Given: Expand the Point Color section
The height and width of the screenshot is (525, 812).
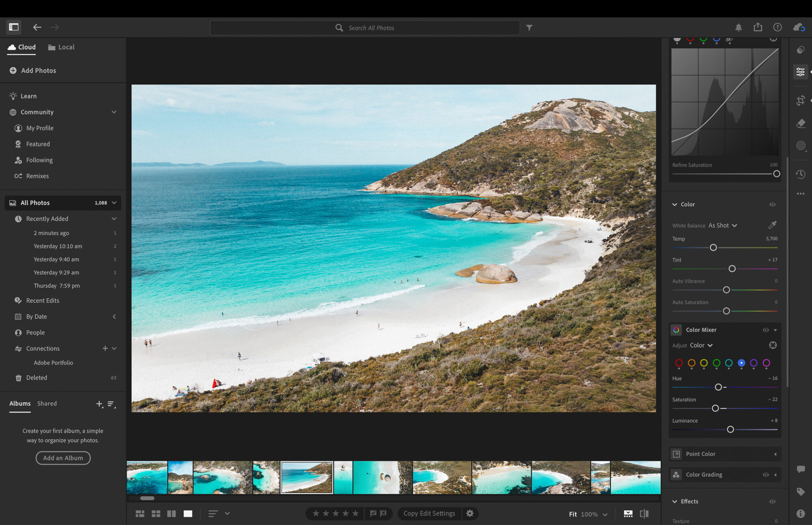Looking at the screenshot, I should click(x=776, y=454).
